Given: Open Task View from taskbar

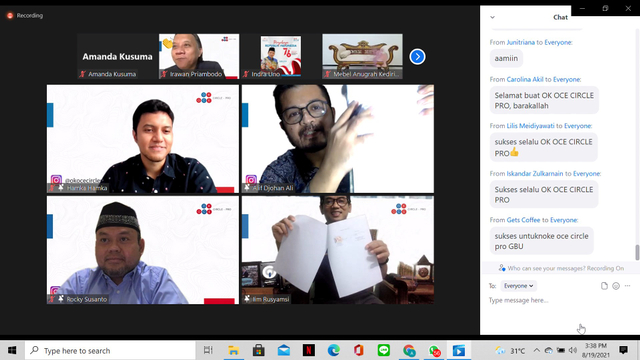Looking at the screenshot, I should click(208, 351).
